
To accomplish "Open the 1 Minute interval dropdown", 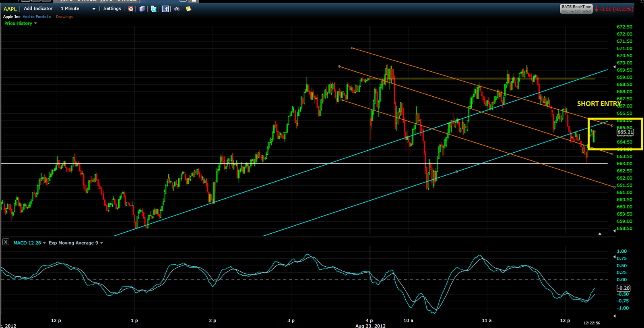I will coord(78,8).
